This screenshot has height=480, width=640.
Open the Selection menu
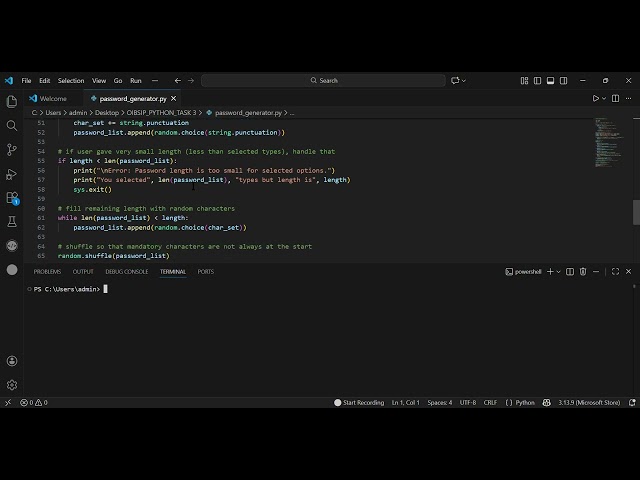pos(71,80)
